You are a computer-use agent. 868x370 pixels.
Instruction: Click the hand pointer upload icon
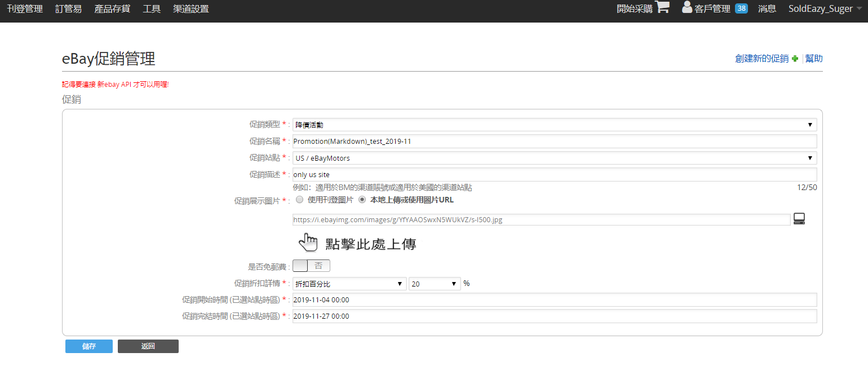pos(308,242)
